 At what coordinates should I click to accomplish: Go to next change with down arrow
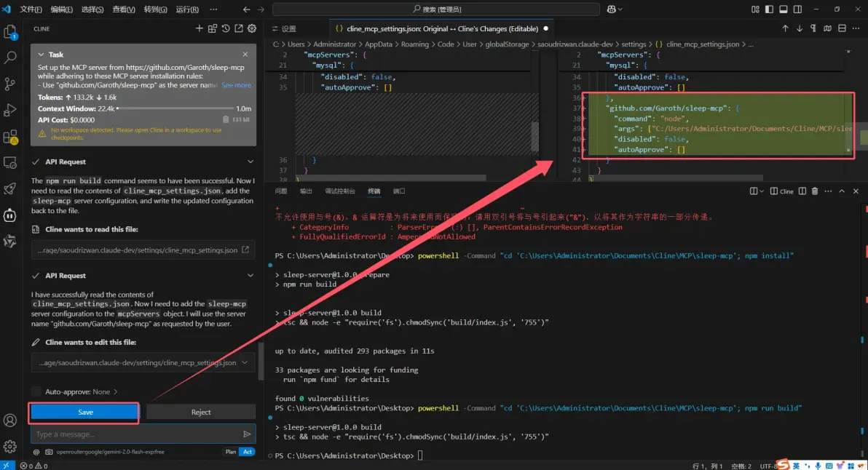pyautogui.click(x=800, y=28)
